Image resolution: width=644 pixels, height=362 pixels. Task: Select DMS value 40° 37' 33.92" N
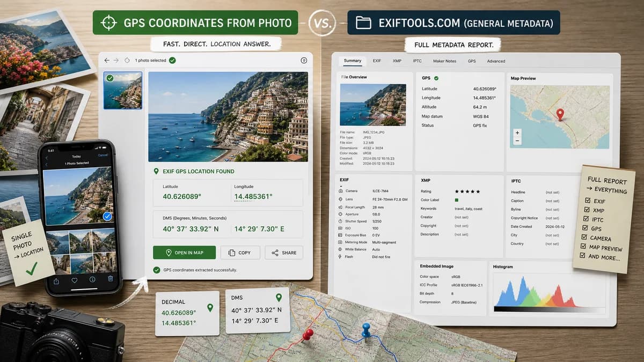(x=191, y=229)
